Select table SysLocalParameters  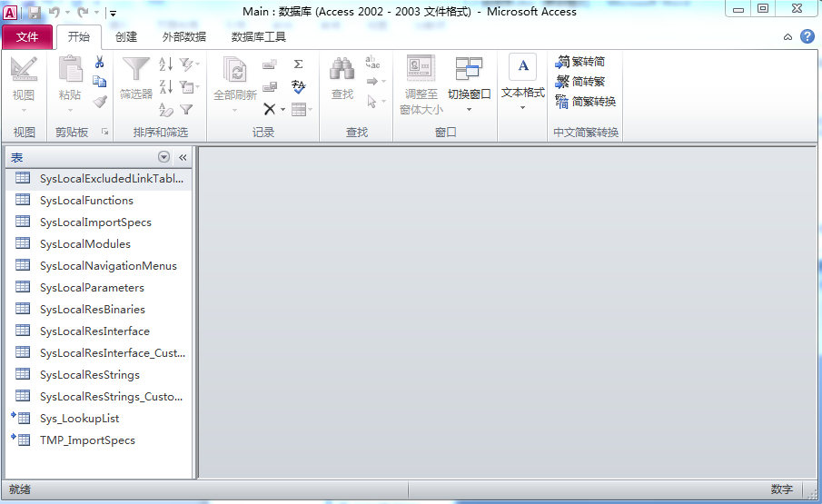click(x=99, y=288)
